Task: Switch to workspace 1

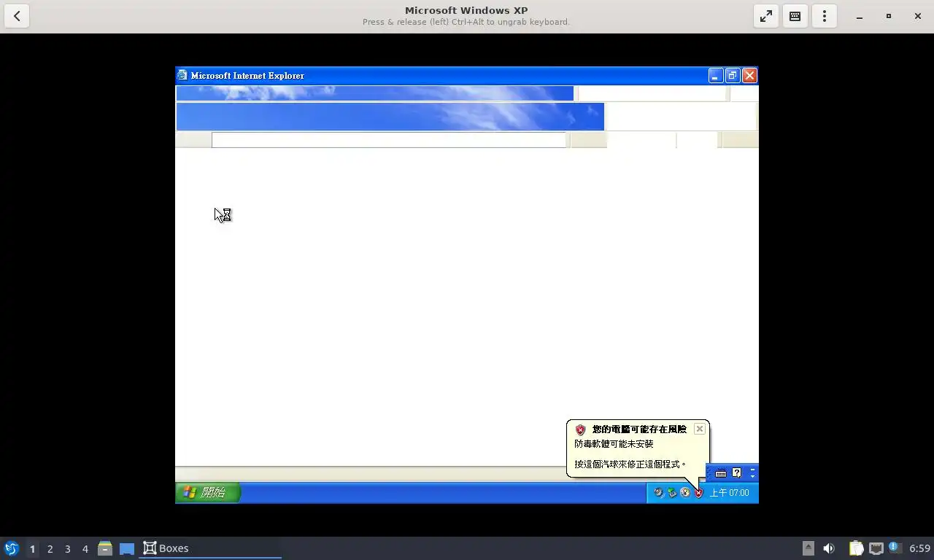Action: (32, 548)
